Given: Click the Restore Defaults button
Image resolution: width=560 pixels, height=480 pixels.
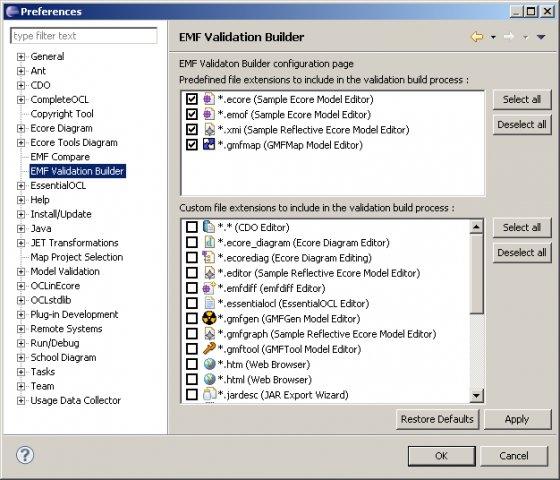Looking at the screenshot, I should (x=437, y=419).
